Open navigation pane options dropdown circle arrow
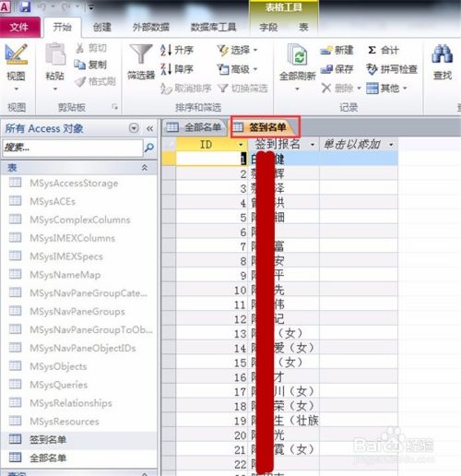The width and height of the screenshot is (461, 476). [x=134, y=128]
